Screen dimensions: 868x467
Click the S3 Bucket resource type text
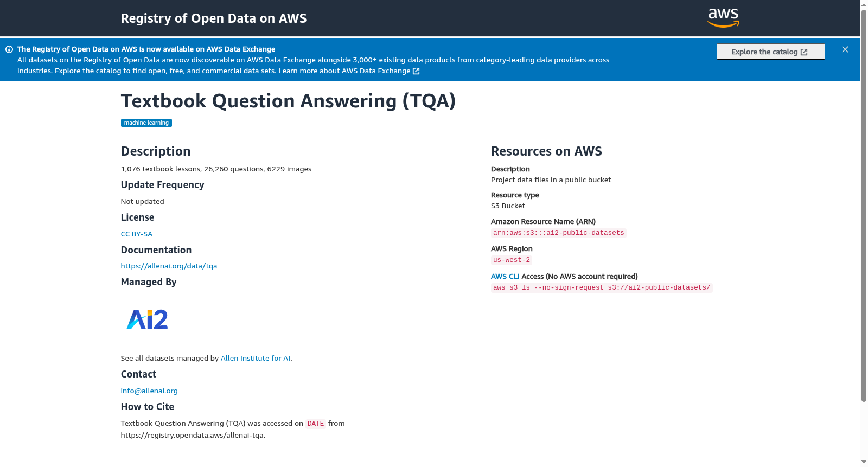(x=508, y=206)
